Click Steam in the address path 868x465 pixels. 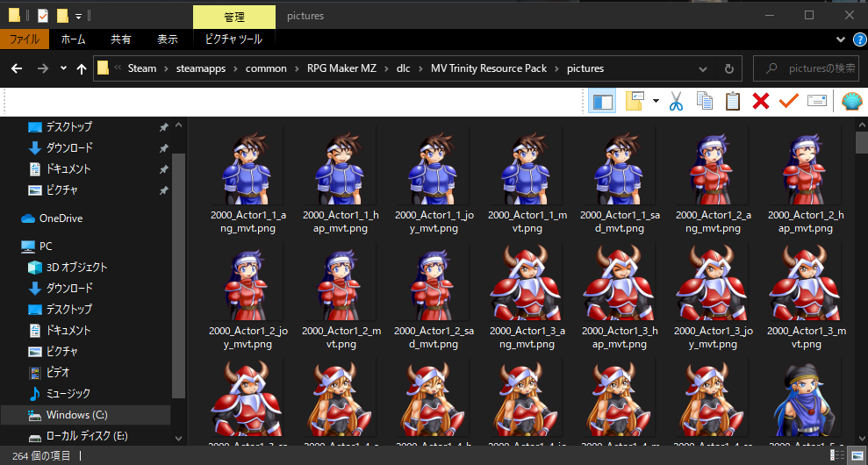click(142, 68)
